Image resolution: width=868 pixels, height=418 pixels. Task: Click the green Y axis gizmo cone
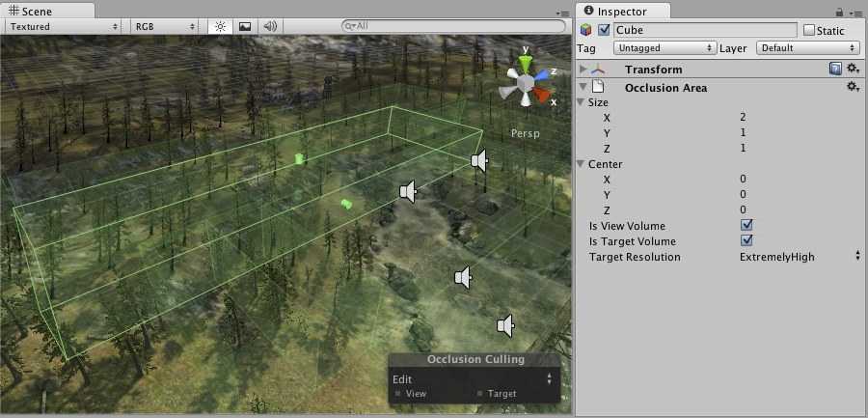(526, 62)
